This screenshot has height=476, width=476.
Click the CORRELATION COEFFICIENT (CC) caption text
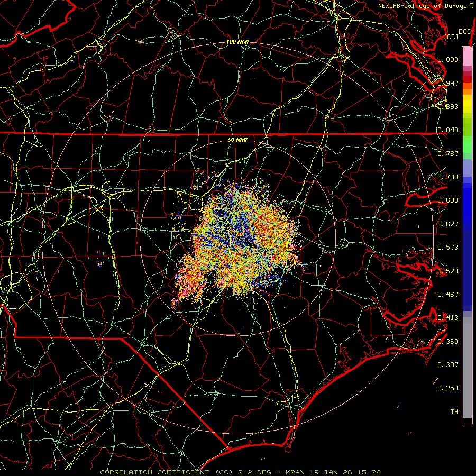point(166,472)
